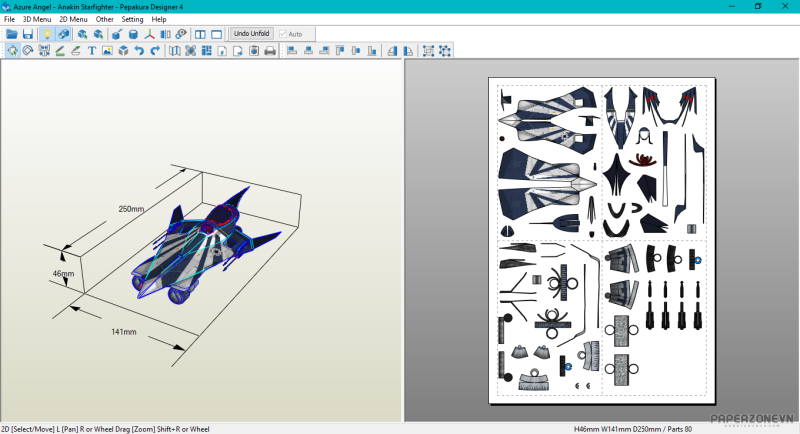Click the folded map icon

174,50
